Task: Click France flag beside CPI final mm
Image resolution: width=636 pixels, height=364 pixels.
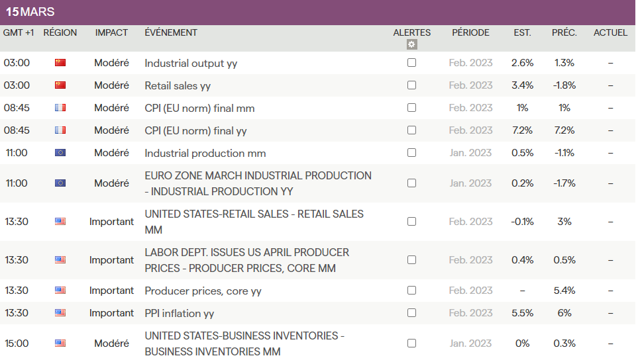Action: tap(60, 108)
